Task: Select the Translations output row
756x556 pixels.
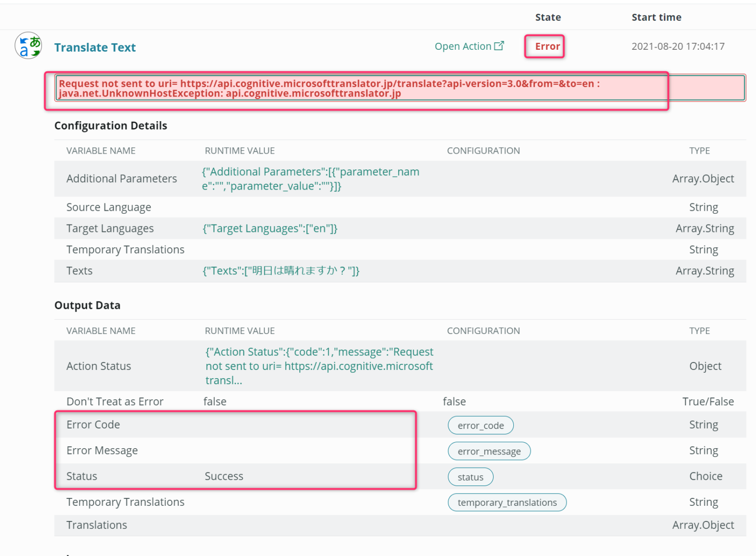Action: (96, 525)
